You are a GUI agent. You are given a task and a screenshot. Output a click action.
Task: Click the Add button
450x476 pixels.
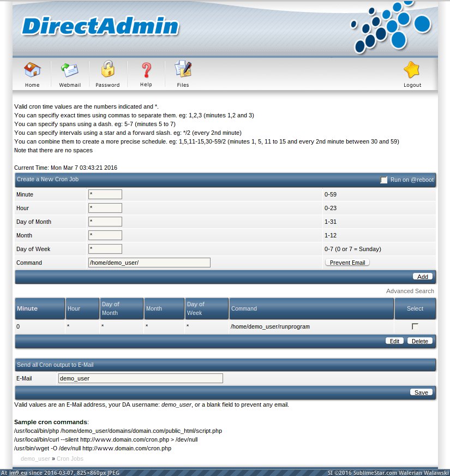[423, 277]
